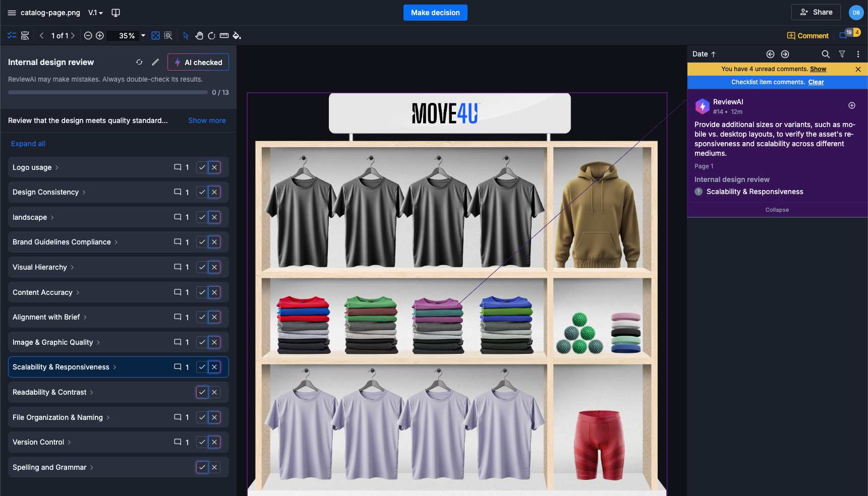868x496 pixels.
Task: Open the V.1 version dropdown
Action: click(x=95, y=13)
